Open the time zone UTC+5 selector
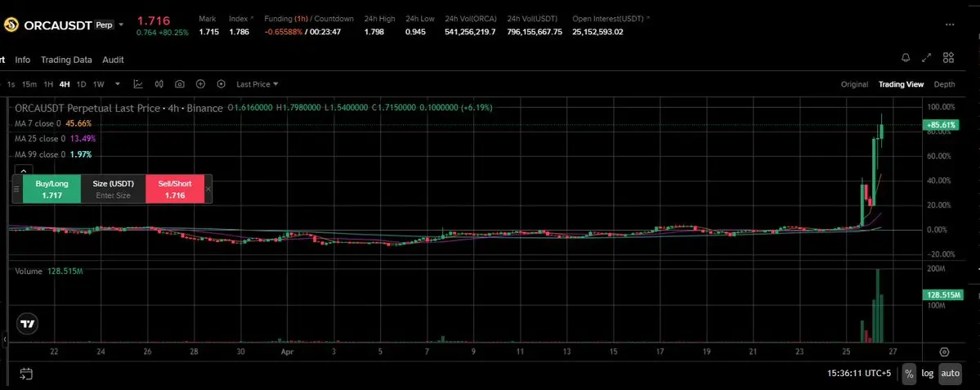The height and width of the screenshot is (390, 980). coord(859,373)
